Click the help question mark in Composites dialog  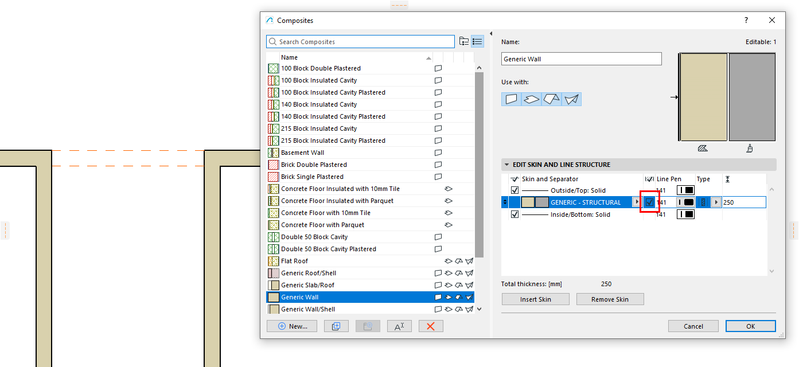point(746,20)
